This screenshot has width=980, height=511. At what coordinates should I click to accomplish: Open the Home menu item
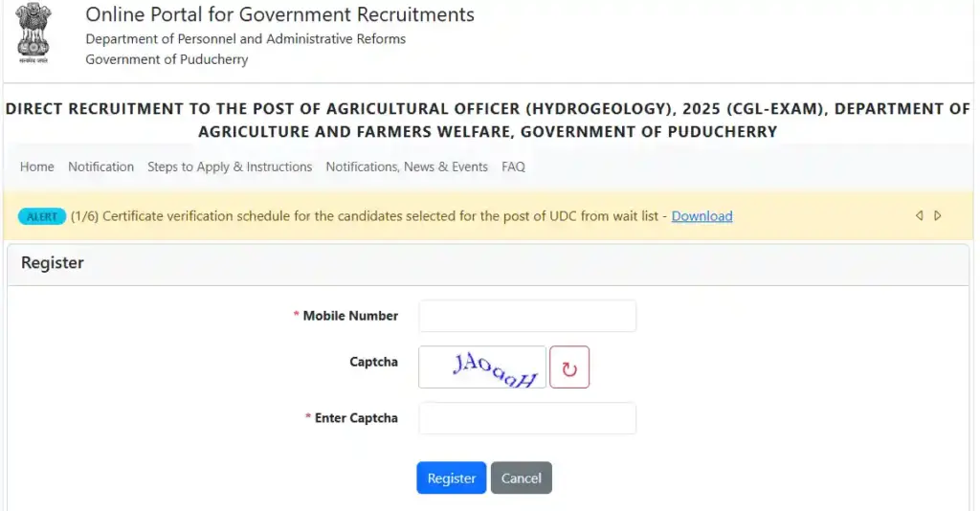click(37, 167)
